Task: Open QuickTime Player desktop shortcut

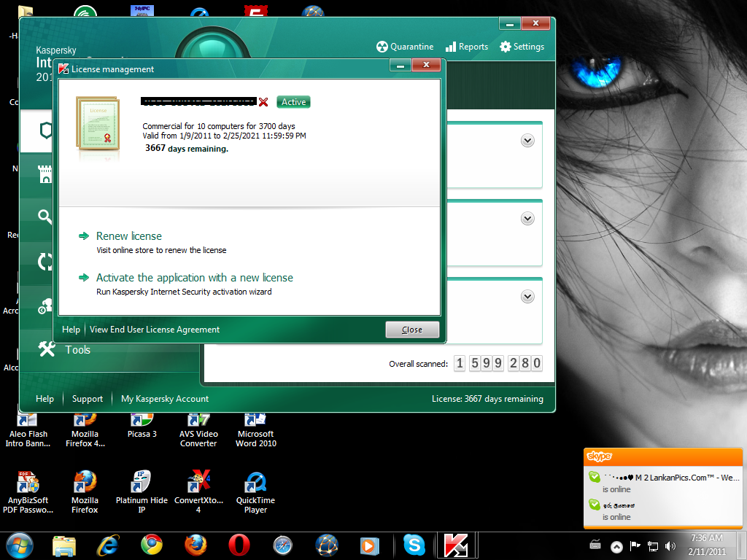Action: click(255, 492)
